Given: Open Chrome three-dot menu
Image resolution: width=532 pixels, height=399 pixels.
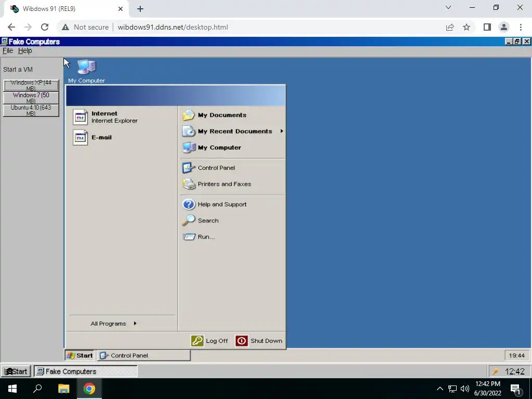Looking at the screenshot, I should (521, 27).
